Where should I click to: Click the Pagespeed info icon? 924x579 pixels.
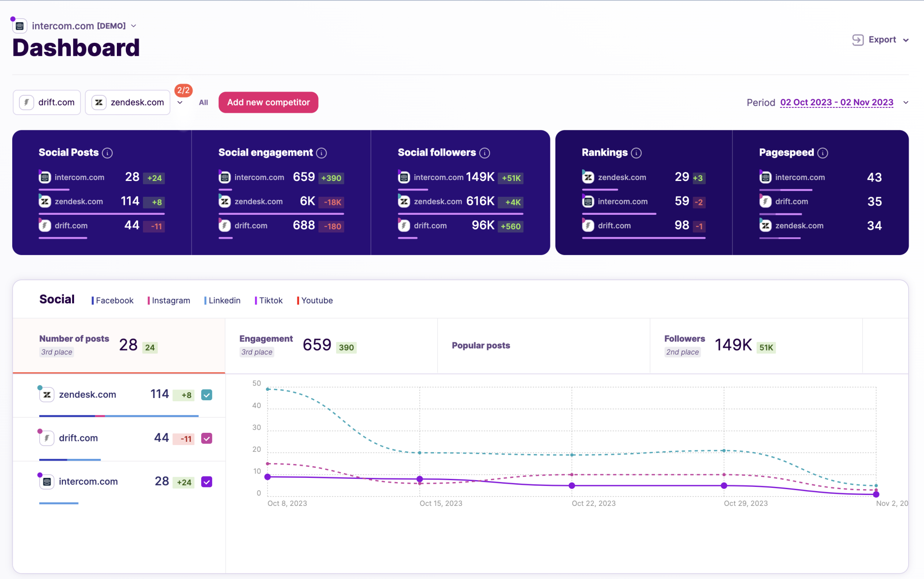click(x=823, y=153)
